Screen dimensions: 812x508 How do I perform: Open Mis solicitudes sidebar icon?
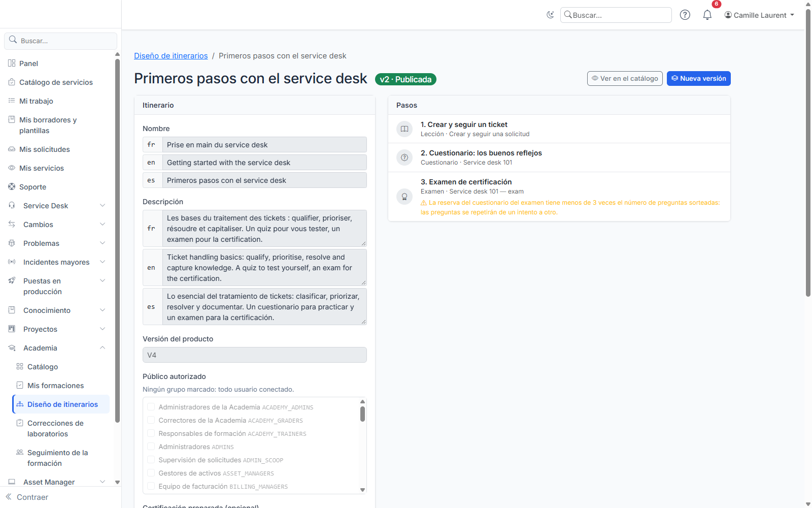click(x=12, y=149)
